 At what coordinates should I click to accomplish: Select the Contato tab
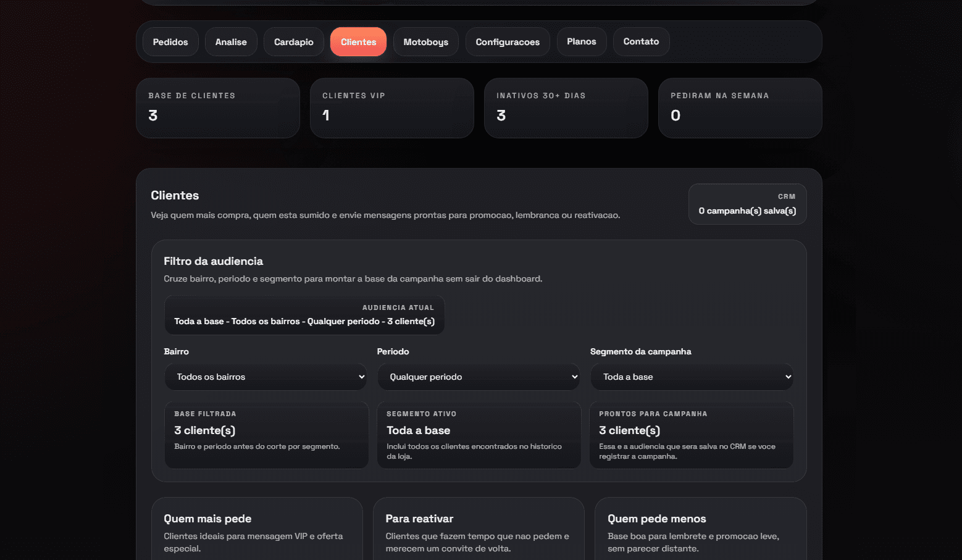click(641, 41)
